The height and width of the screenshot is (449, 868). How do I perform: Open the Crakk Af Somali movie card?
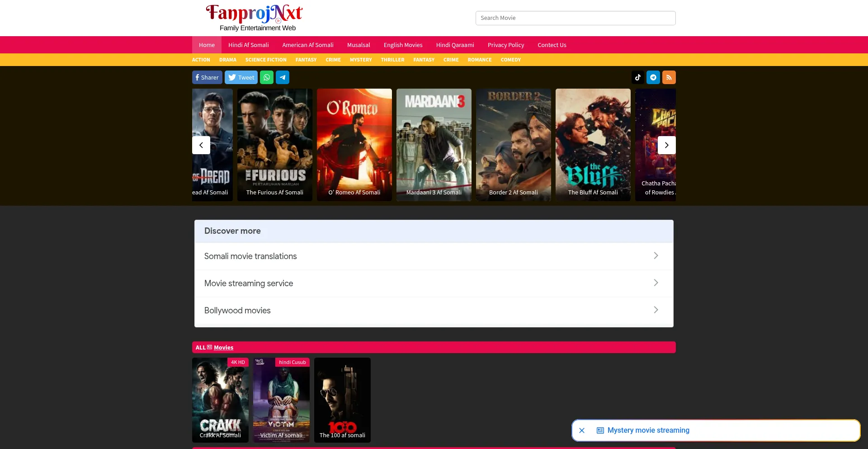click(220, 400)
